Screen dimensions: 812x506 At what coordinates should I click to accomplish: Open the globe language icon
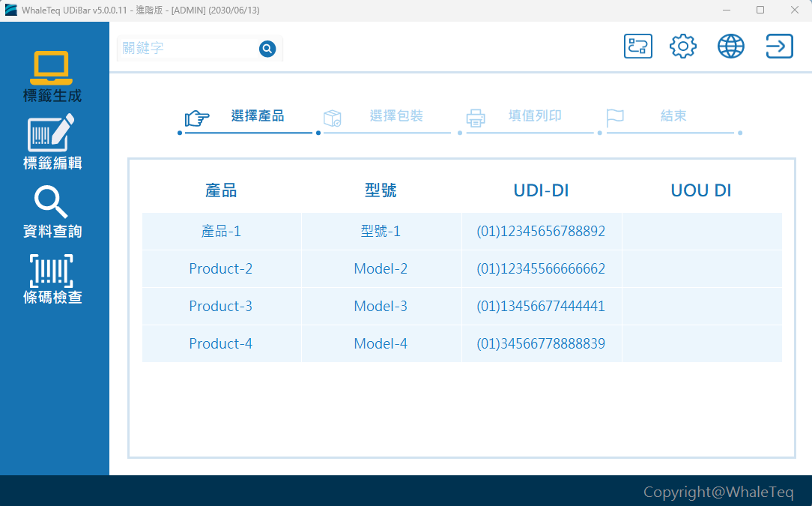(730, 46)
